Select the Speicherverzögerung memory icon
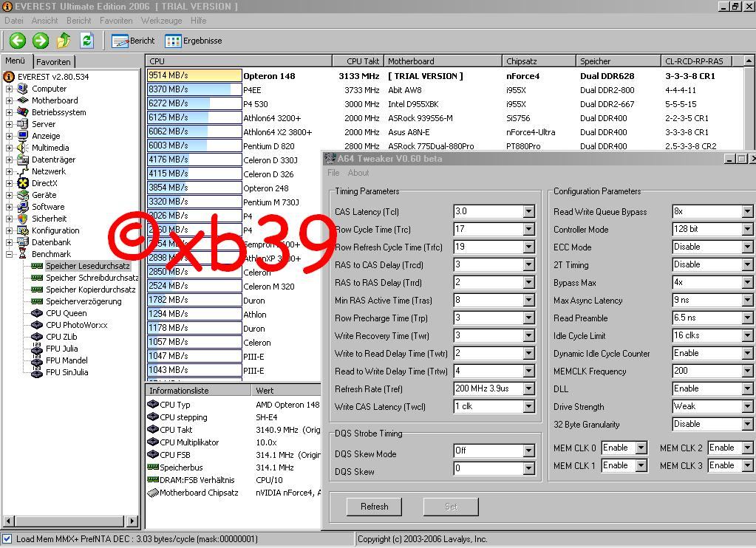Viewport: 756px width, 548px height. 37,301
